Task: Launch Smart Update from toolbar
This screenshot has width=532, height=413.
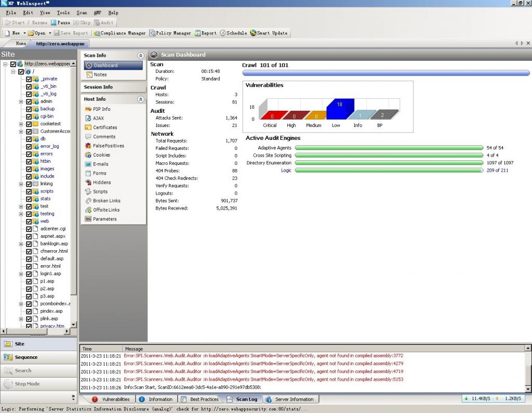Action: coord(269,33)
